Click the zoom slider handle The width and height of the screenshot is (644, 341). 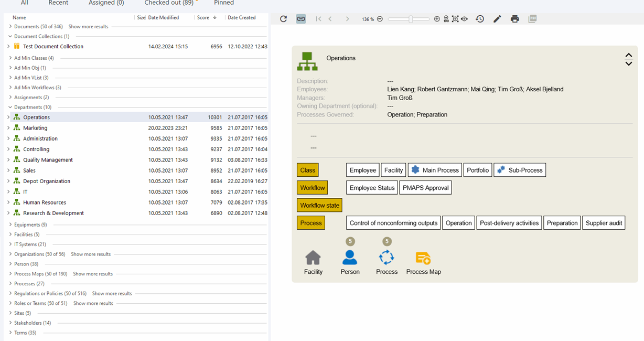411,19
